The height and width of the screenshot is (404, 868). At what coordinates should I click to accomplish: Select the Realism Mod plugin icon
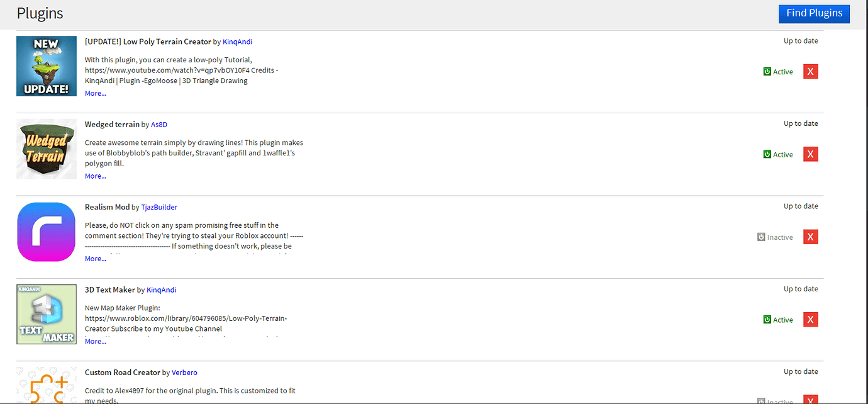[x=46, y=231]
